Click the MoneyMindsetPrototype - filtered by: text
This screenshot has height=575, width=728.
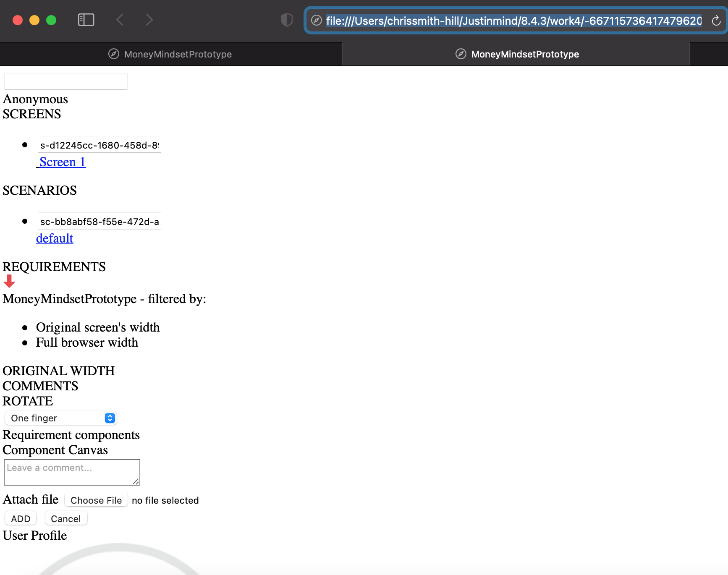pos(105,299)
